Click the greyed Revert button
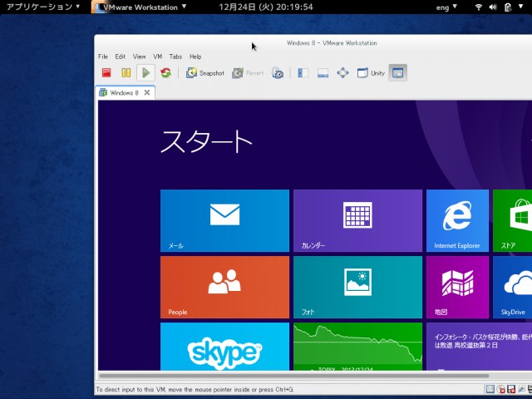Screen dimensions: 532x399 248,73
